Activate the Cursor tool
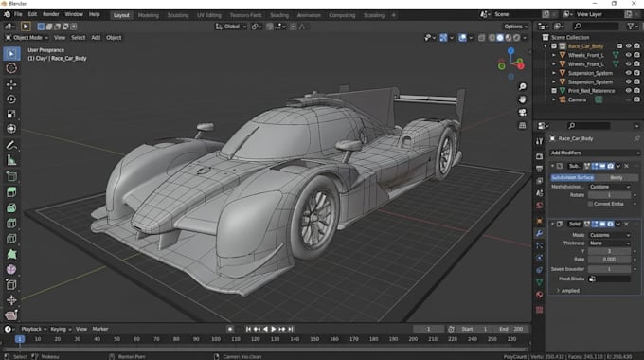This screenshot has height=360, width=644. (x=11, y=68)
